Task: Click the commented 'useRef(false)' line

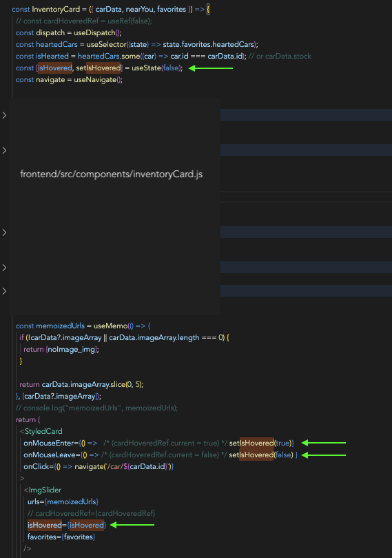Action: [x=84, y=21]
